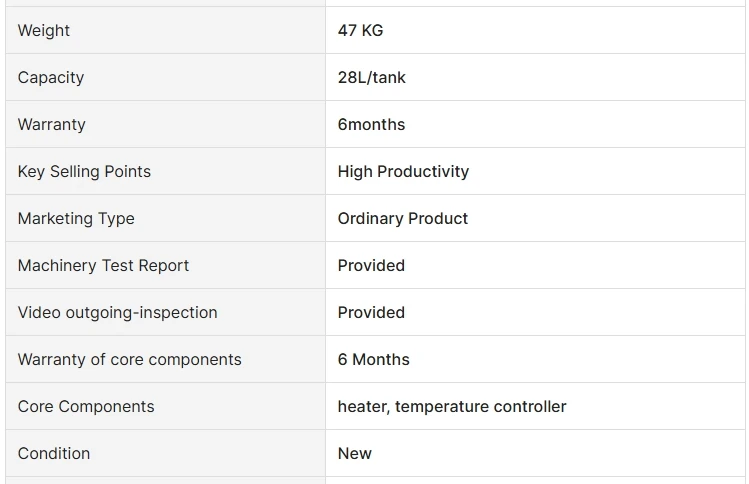The image size is (749, 484).
Task: Click the Video outgoing-inspection label
Action: [x=117, y=312]
